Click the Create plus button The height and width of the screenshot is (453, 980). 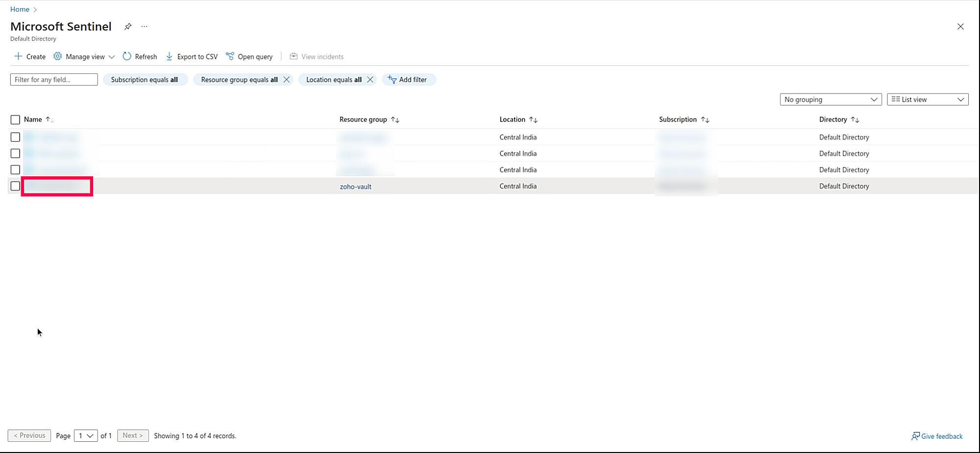tap(30, 56)
